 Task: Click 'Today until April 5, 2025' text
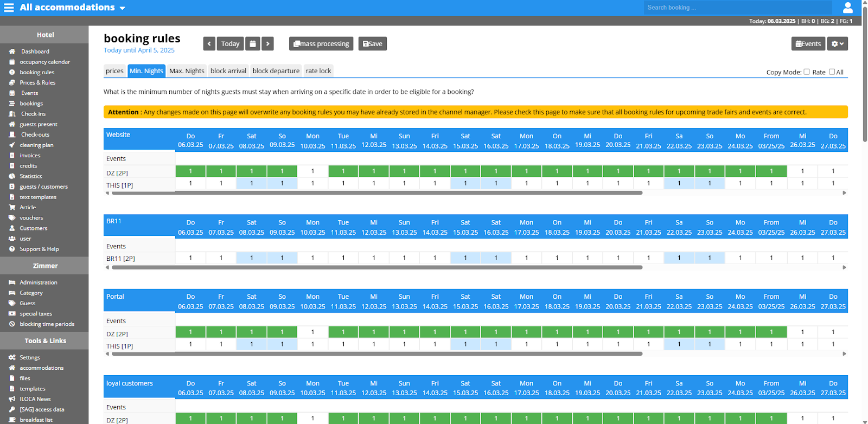pos(139,50)
